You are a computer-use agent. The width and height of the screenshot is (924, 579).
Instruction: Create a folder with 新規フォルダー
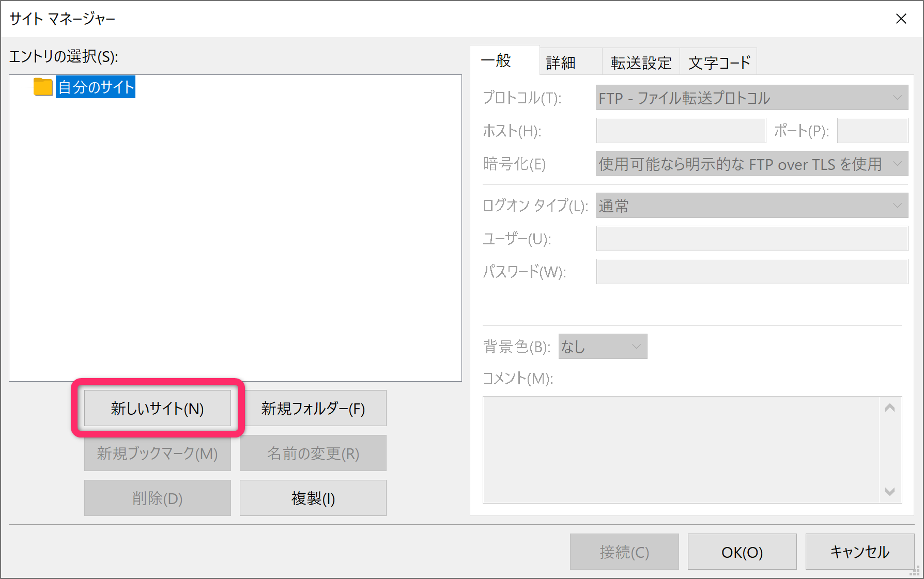(313, 408)
